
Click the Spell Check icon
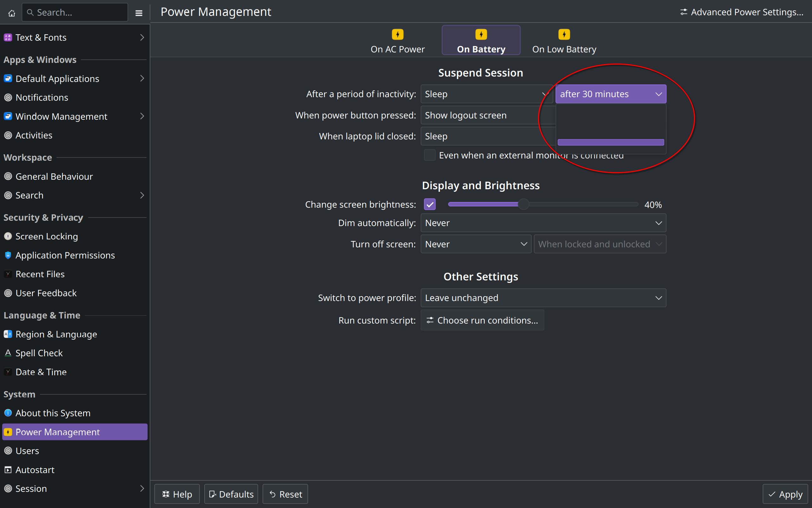pyautogui.click(x=8, y=353)
